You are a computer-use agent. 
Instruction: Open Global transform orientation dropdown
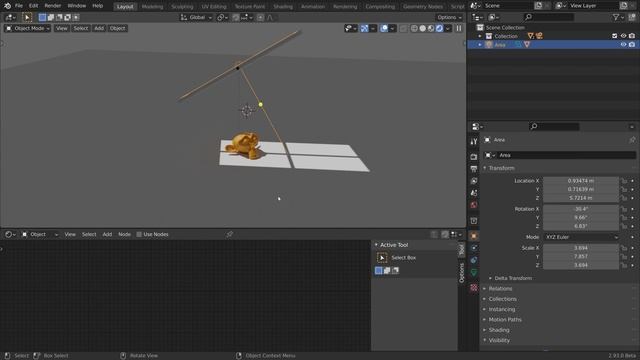[x=196, y=18]
